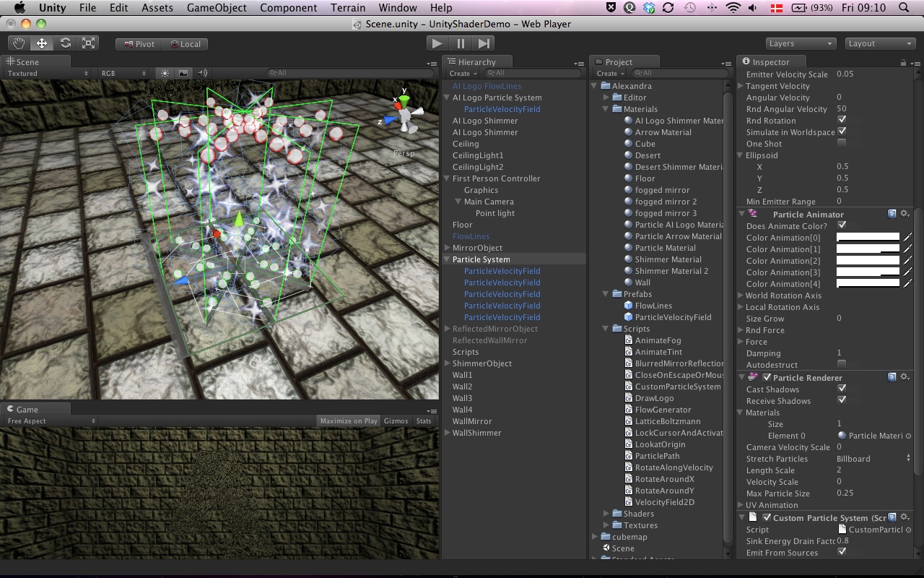Collapse Particle System in Hierarchy
924x578 pixels.
[448, 259]
